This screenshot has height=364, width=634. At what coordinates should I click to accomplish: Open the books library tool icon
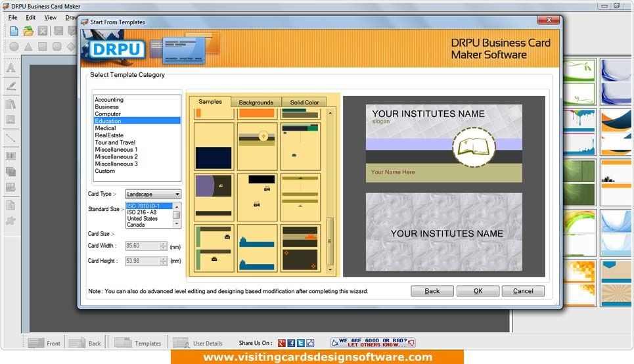pos(11,104)
